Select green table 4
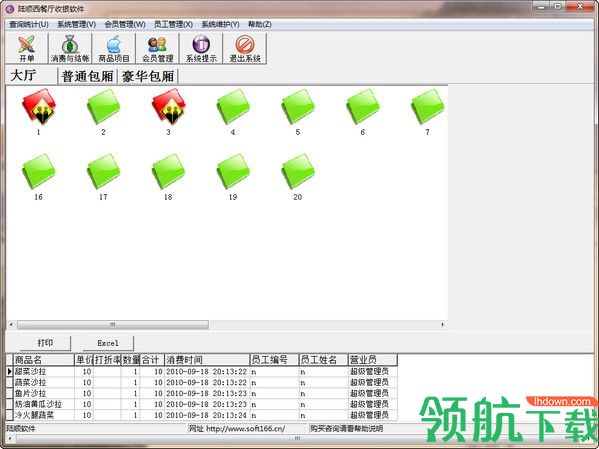The image size is (599, 449). pyautogui.click(x=233, y=107)
